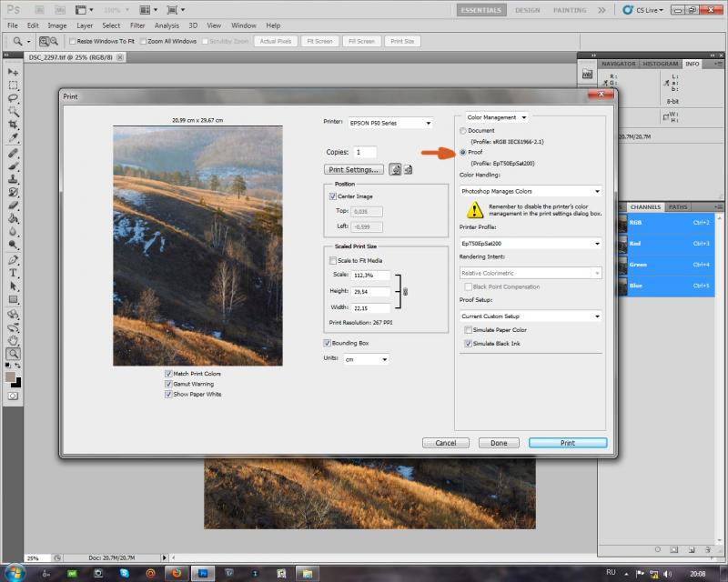Image resolution: width=728 pixels, height=582 pixels.
Task: Switch to the Histogram tab
Action: (661, 64)
